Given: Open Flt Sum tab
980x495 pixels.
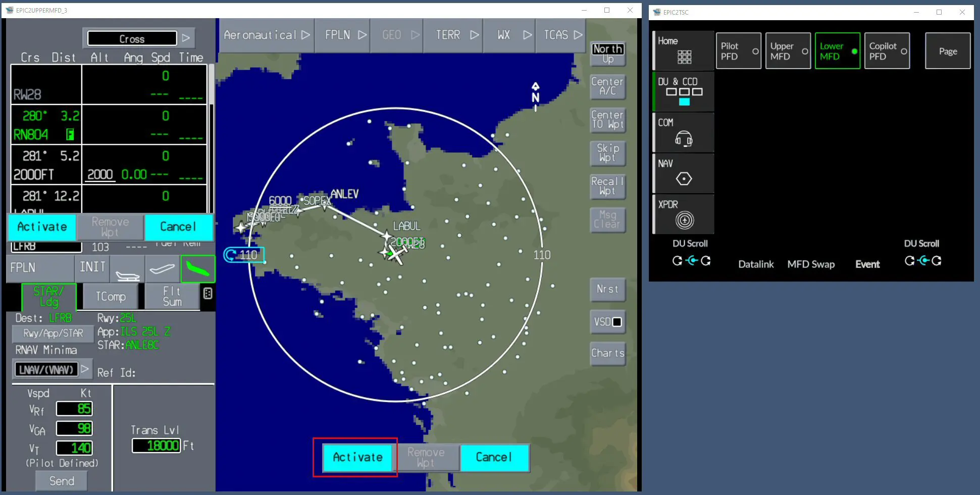Looking at the screenshot, I should click(x=172, y=297).
